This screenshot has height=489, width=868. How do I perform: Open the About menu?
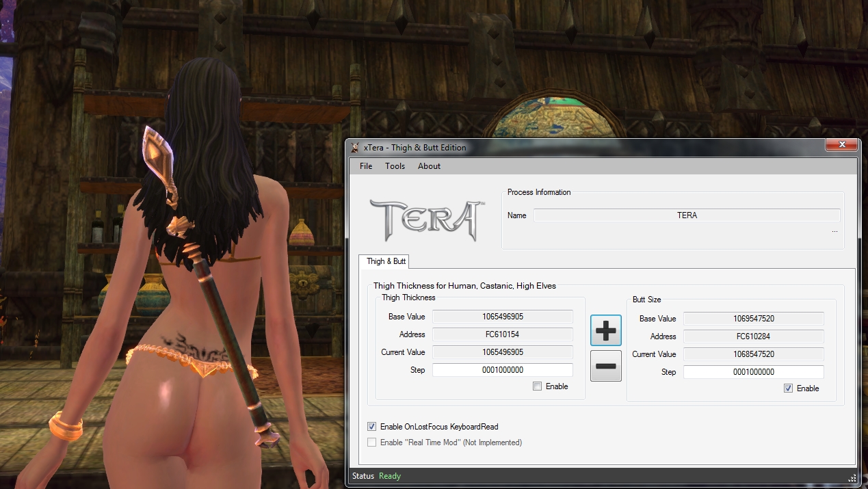[x=429, y=166]
